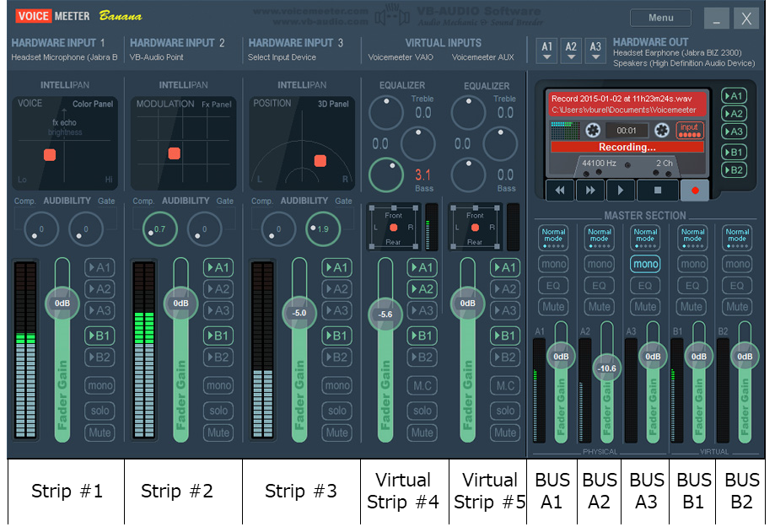This screenshot has height=532, width=775.
Task: Mute BUS A2 in master section
Action: [x=600, y=307]
